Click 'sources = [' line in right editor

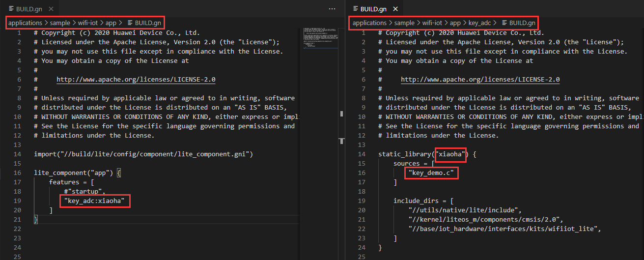[x=414, y=164]
